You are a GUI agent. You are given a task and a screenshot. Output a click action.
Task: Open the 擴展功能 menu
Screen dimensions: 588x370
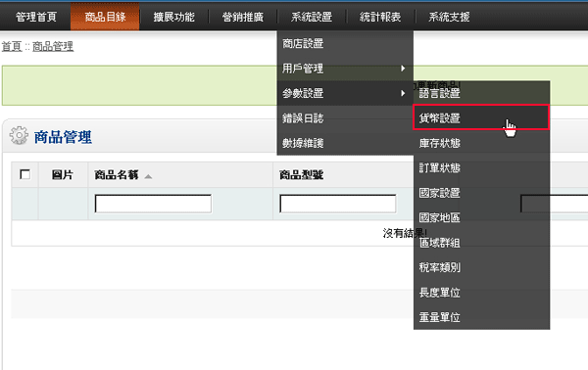tap(174, 17)
